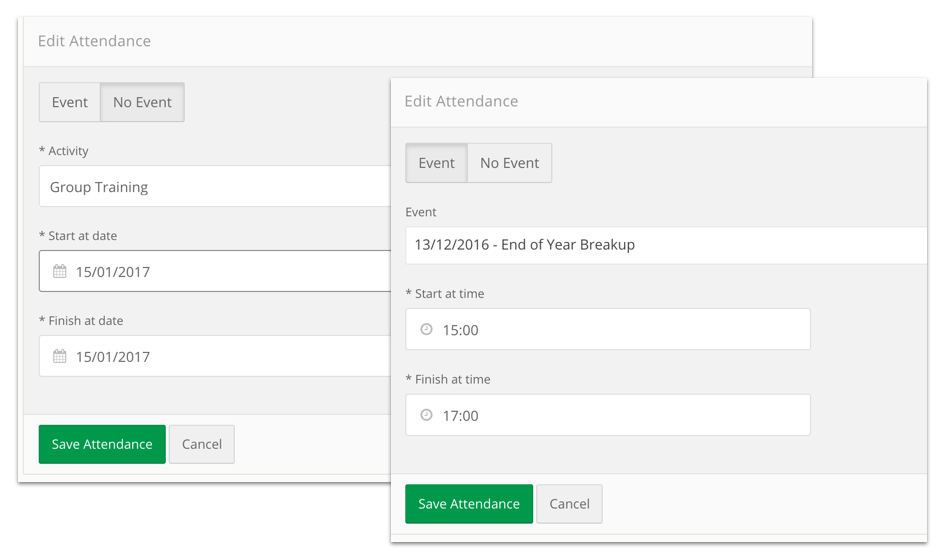Toggle No Event option in front dialog
Screen dimensions: 942x559
coord(509,163)
